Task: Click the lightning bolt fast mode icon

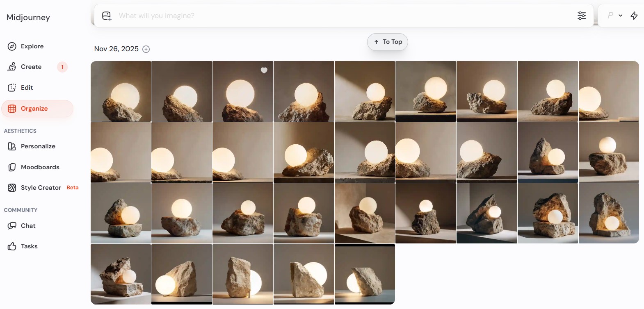Action: pos(634,16)
